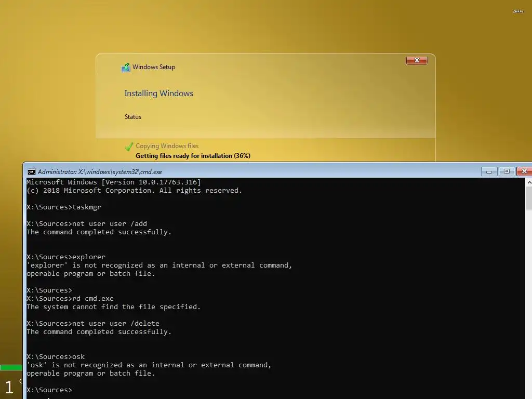The image size is (532, 399).
Task: Close the Windows Setup dialog
Action: tap(417, 60)
